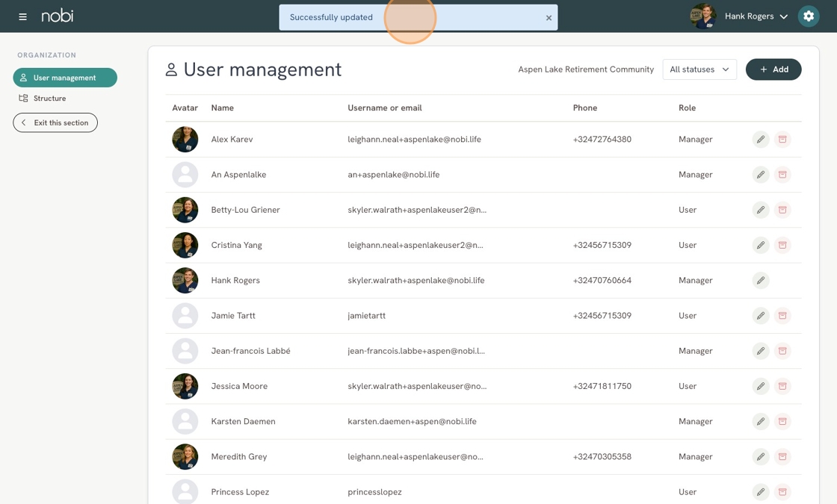The width and height of the screenshot is (837, 504).
Task: Click Exit this section button
Action: [55, 122]
